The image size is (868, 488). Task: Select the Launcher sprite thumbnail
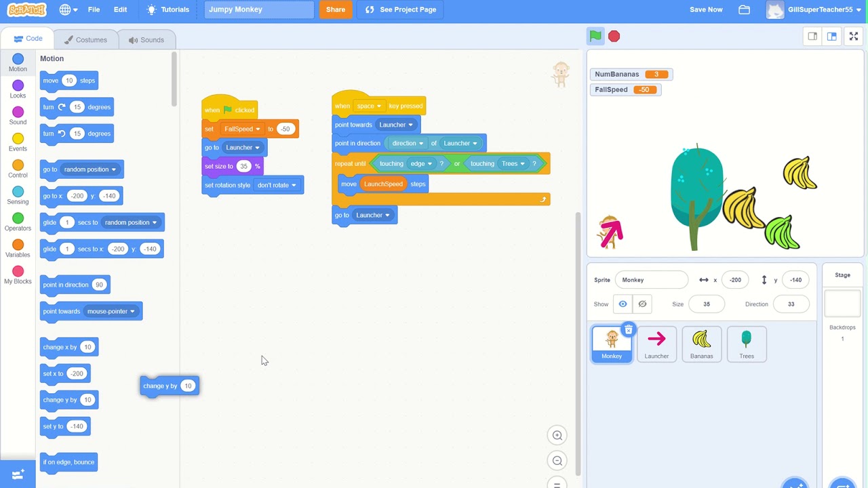656,344
